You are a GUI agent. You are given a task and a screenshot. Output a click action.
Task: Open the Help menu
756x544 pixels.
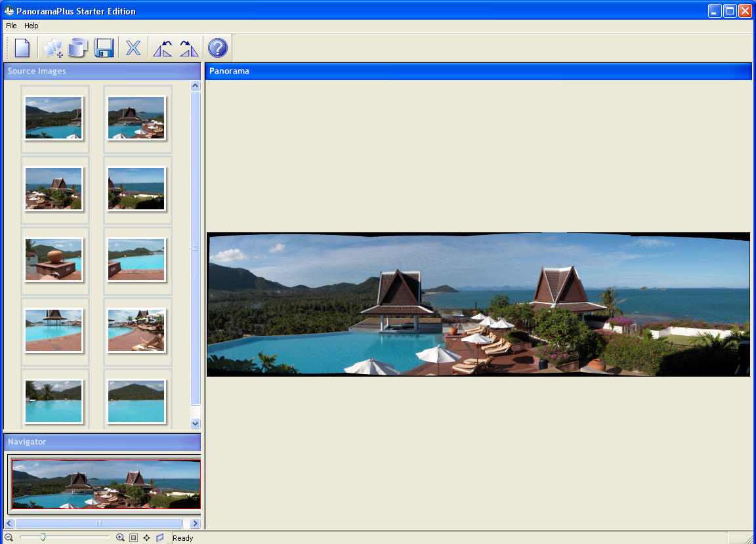31,26
